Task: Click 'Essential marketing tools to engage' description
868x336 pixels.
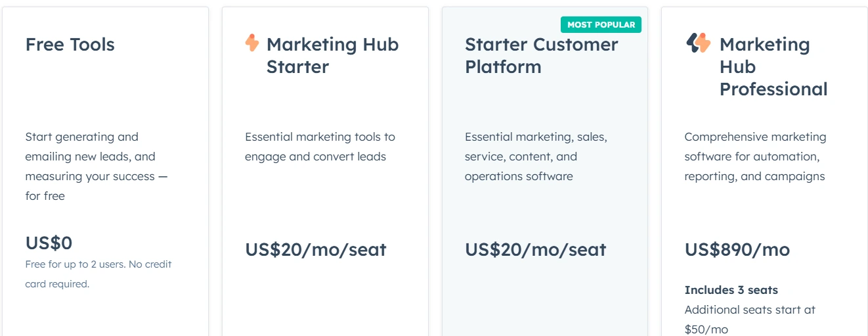Action: 320,147
